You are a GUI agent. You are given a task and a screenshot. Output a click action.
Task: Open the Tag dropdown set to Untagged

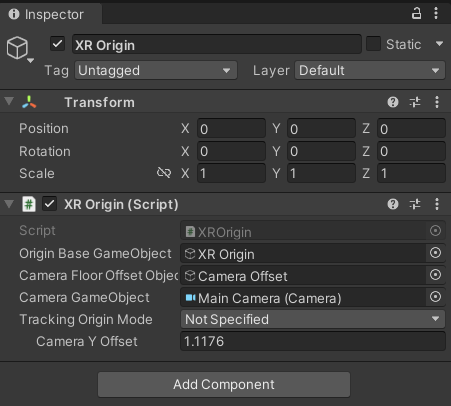pos(156,70)
